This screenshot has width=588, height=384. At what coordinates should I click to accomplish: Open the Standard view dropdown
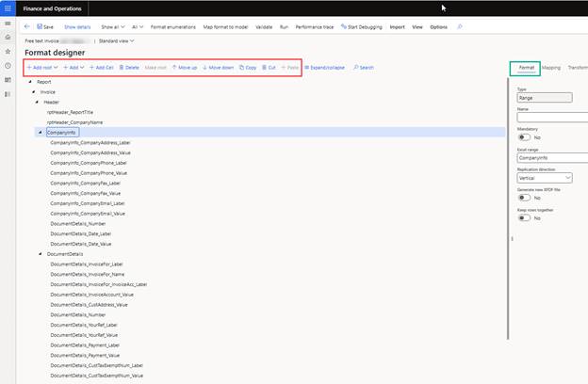pos(117,41)
